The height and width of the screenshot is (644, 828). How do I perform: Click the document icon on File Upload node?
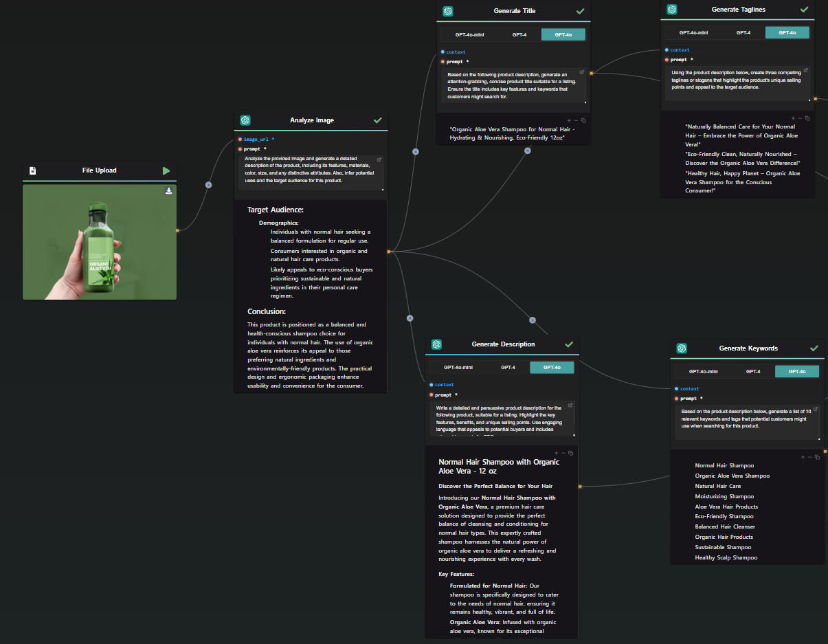pyautogui.click(x=32, y=170)
